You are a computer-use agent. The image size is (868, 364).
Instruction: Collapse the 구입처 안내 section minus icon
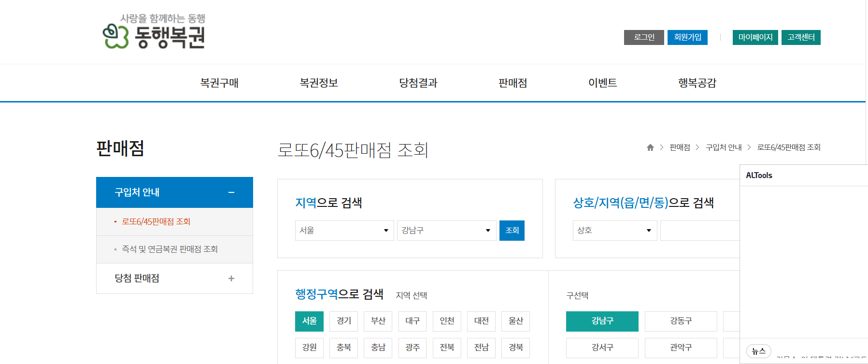(x=231, y=192)
